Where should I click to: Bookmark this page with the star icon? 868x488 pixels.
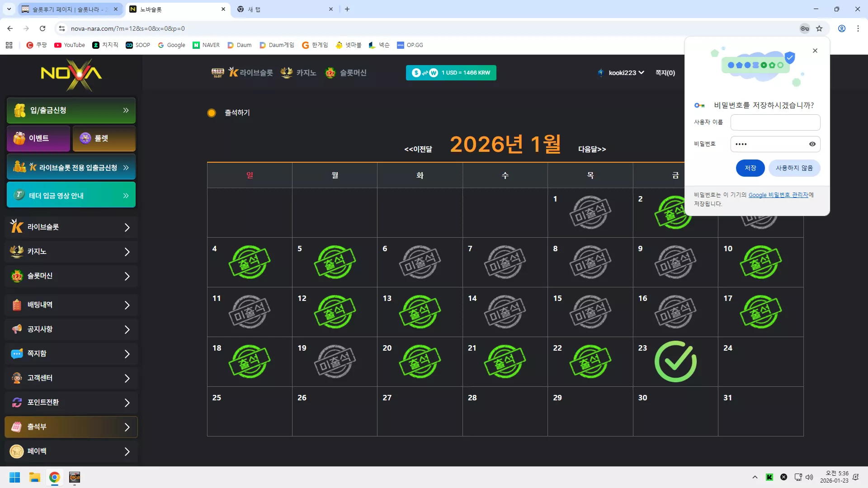point(819,28)
